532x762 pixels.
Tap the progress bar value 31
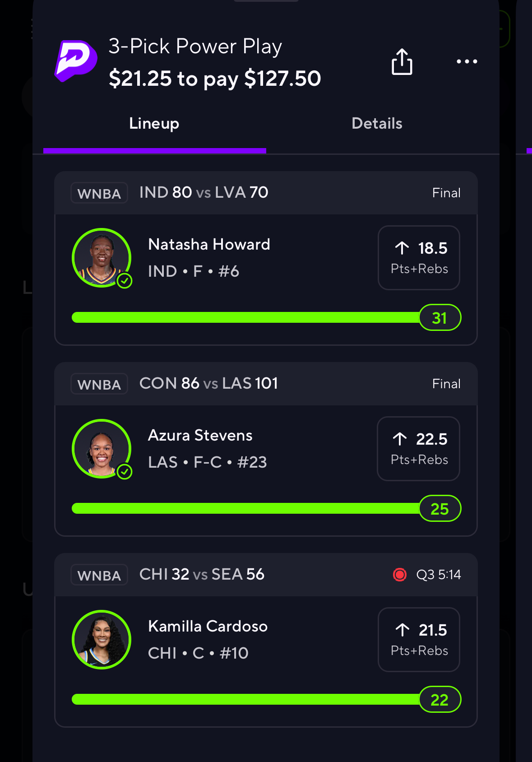(440, 318)
